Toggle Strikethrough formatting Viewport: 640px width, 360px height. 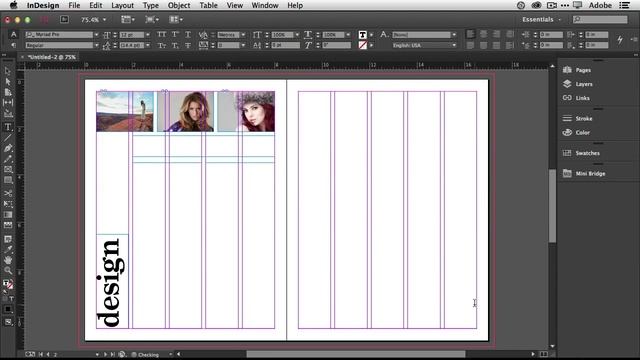point(188,45)
